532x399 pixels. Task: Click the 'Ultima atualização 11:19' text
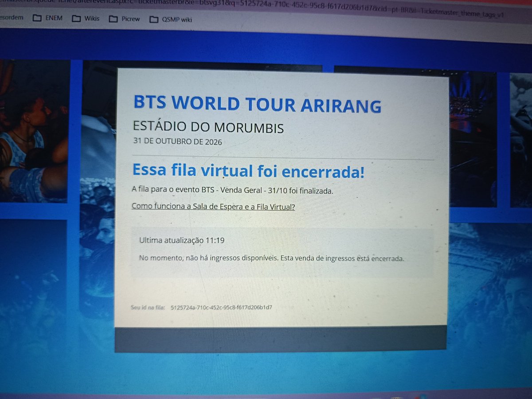[x=182, y=240]
